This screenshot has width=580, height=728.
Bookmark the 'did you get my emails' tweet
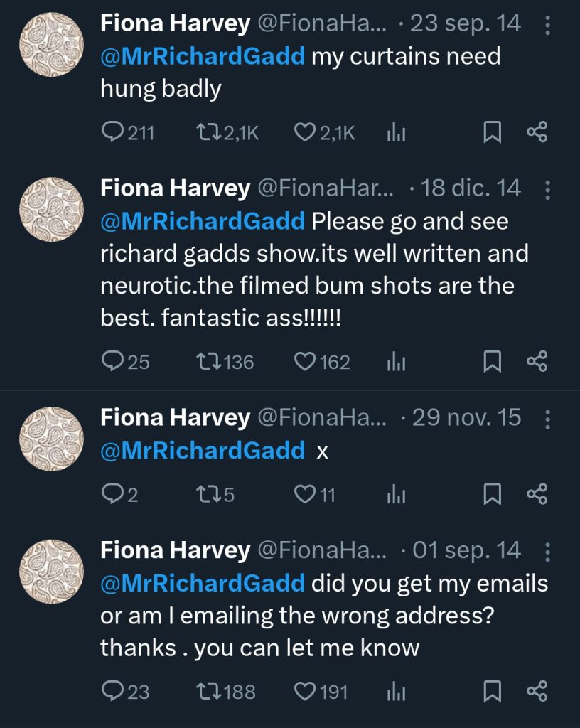(x=492, y=691)
